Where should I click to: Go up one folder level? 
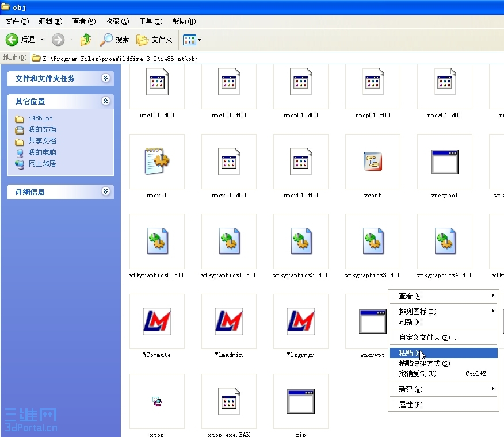[86, 40]
